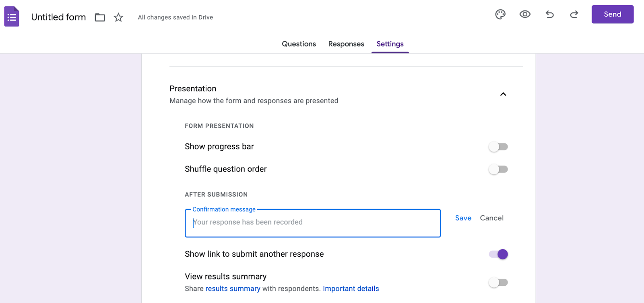Open the customize theme palette

tap(500, 14)
